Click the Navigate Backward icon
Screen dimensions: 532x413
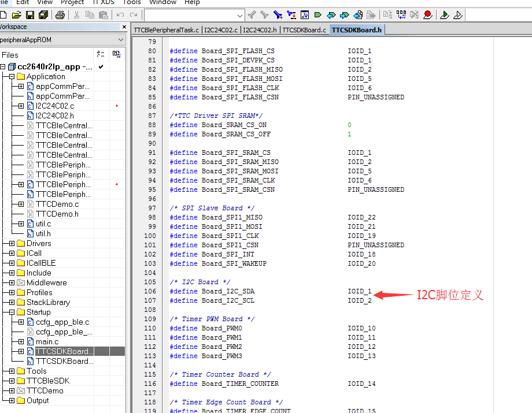tap(358, 15)
